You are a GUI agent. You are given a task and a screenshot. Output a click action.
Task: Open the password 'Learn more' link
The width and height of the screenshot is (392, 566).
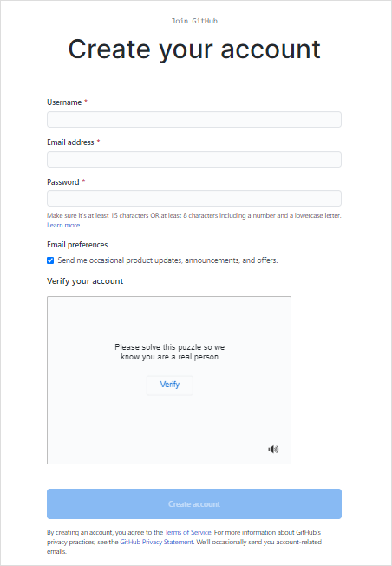coord(63,225)
